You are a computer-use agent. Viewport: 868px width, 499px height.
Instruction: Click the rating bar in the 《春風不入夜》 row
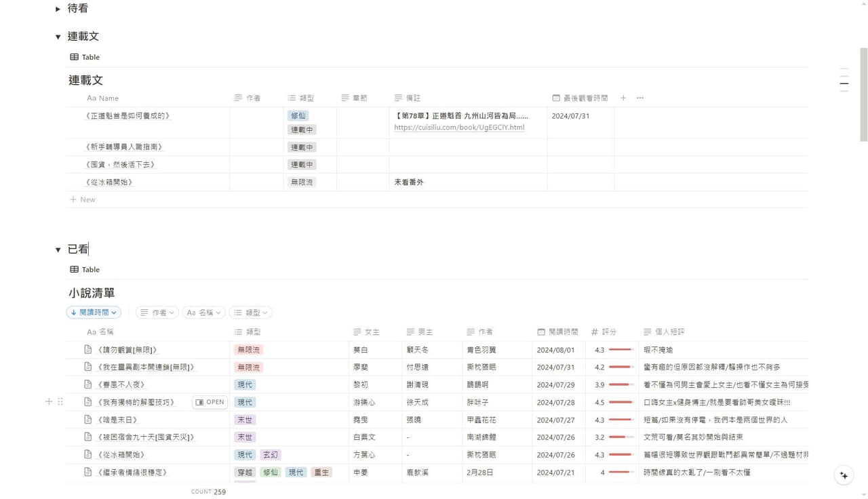[x=621, y=384]
